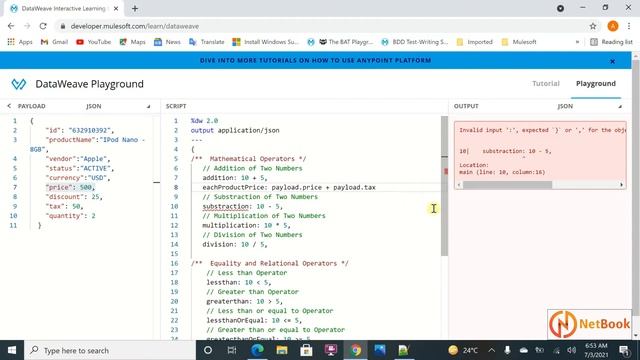Screen dimensions: 640x360
Task: Click the error marker on script scrollbar
Action: click(x=446, y=171)
